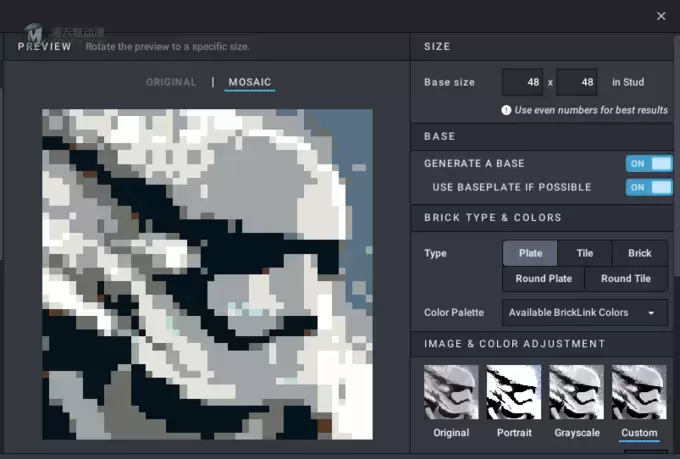
Task: Click the PREVIEW panel title
Action: point(44,46)
